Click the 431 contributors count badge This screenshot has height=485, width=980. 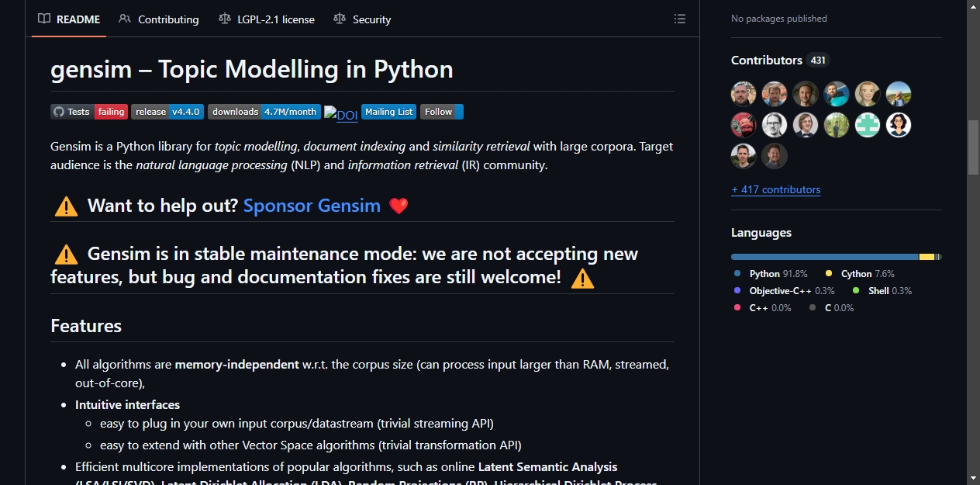(818, 60)
